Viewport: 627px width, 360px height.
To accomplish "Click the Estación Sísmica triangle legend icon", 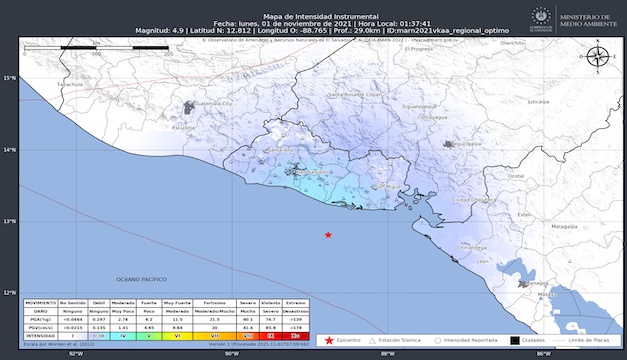I will click(372, 341).
